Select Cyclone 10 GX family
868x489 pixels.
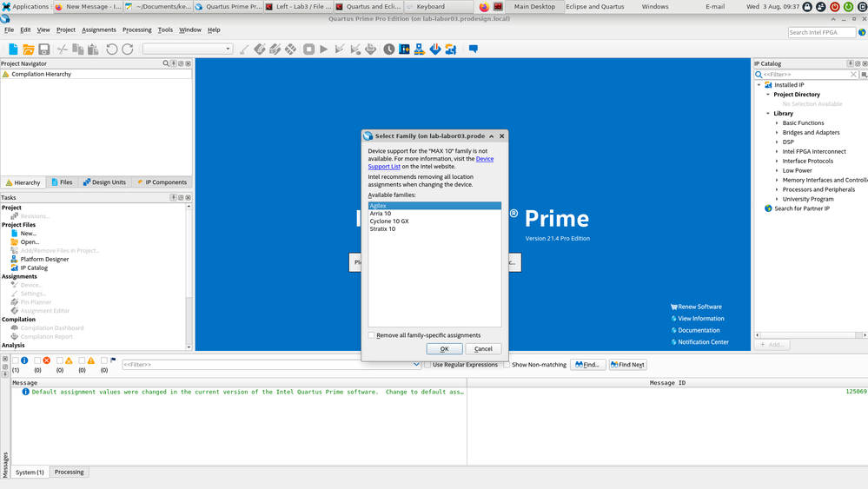click(x=434, y=221)
